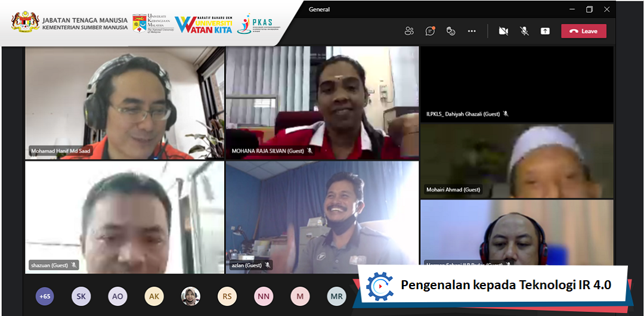Click azlan (Guest) video tile
The width and height of the screenshot is (644, 316).
point(322,218)
